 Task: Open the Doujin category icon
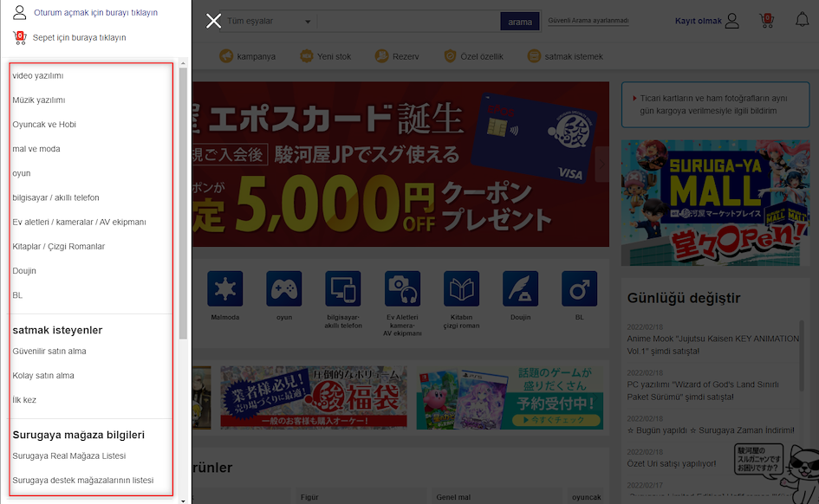click(x=520, y=288)
